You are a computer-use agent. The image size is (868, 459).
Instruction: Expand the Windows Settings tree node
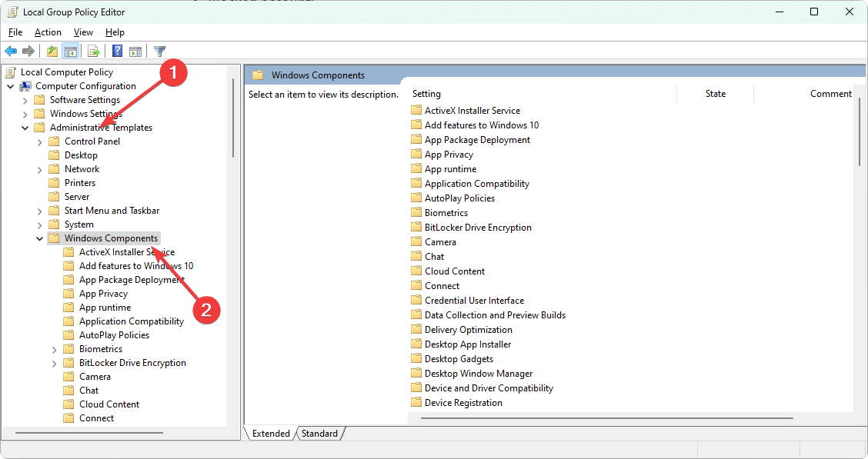[25, 114]
